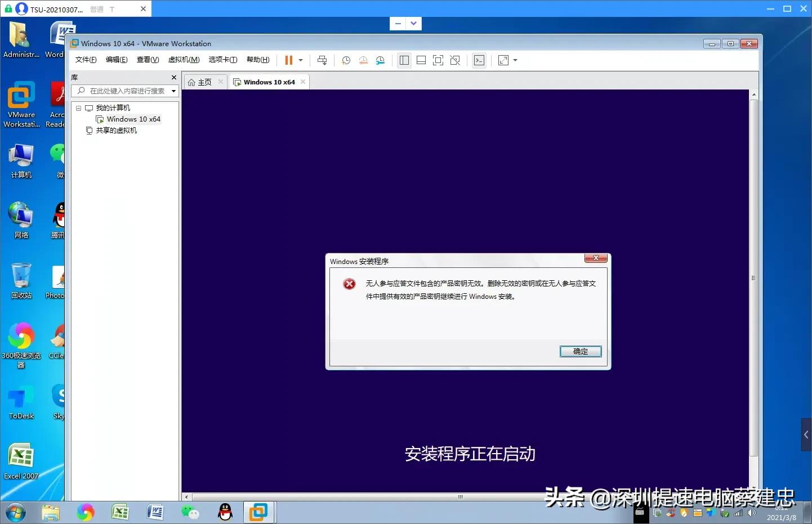Click the stretch guest display icon

[503, 60]
